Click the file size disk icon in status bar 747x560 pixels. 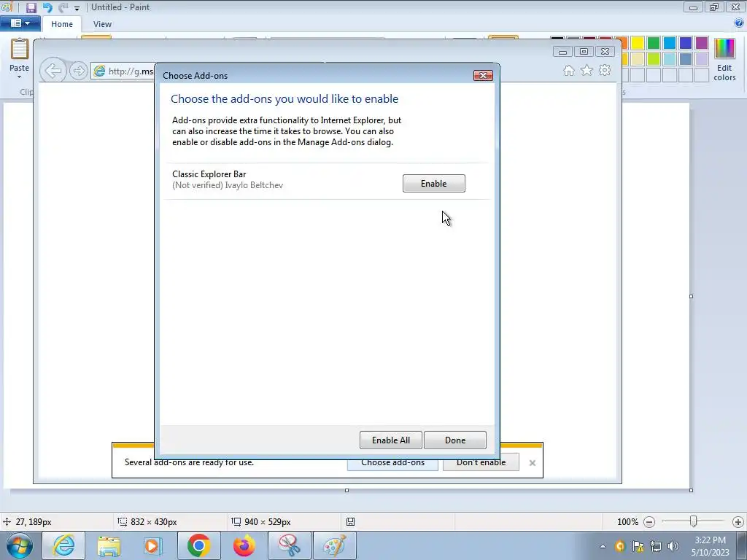350,522
